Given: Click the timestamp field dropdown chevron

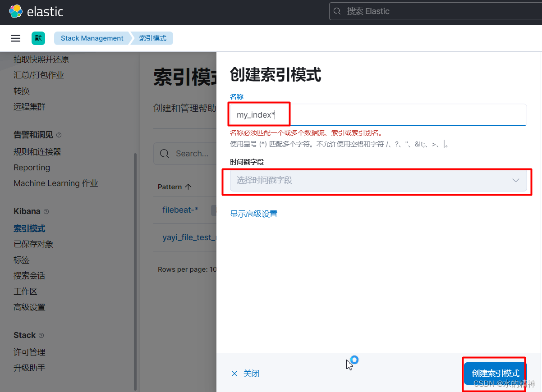Looking at the screenshot, I should pos(516,180).
